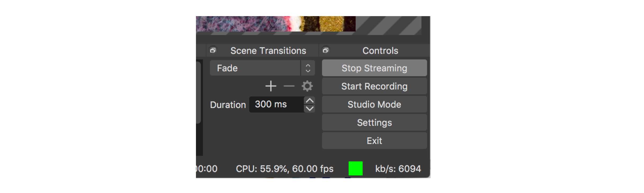Exit the application via Exit button

point(374,141)
